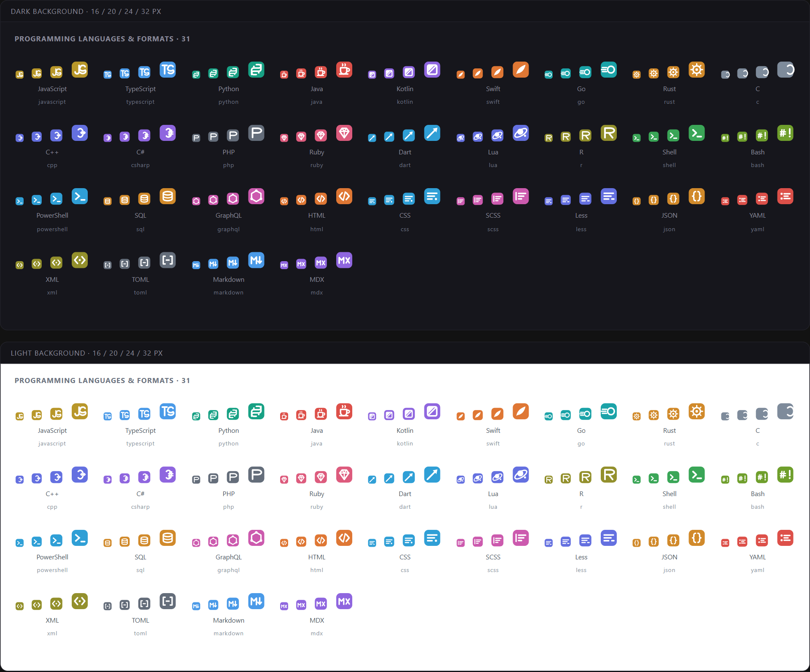810x672 pixels.
Task: Click the lowercase 'markdown' slug in the light section
Action: [229, 634]
